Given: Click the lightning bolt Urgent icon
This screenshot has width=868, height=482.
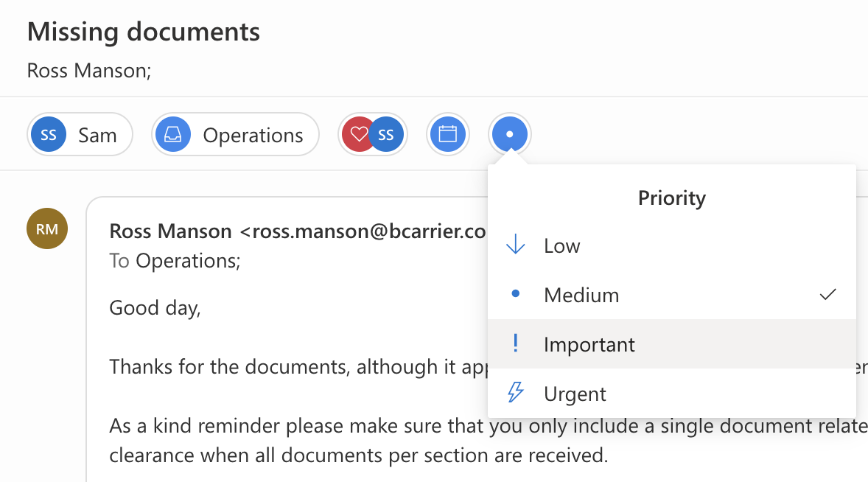Looking at the screenshot, I should click(x=515, y=393).
